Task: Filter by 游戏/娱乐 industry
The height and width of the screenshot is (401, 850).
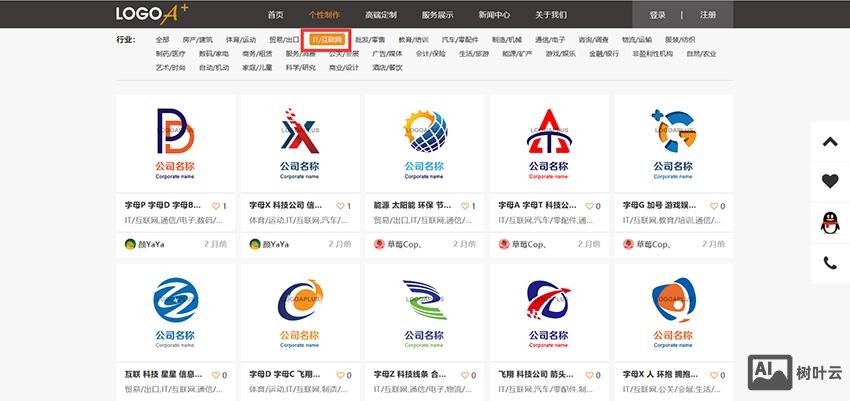Action: click(x=561, y=54)
